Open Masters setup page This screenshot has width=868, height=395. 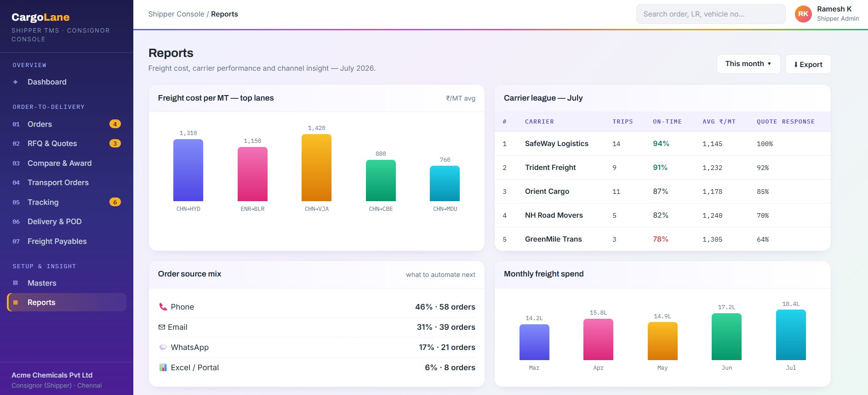tap(67, 283)
